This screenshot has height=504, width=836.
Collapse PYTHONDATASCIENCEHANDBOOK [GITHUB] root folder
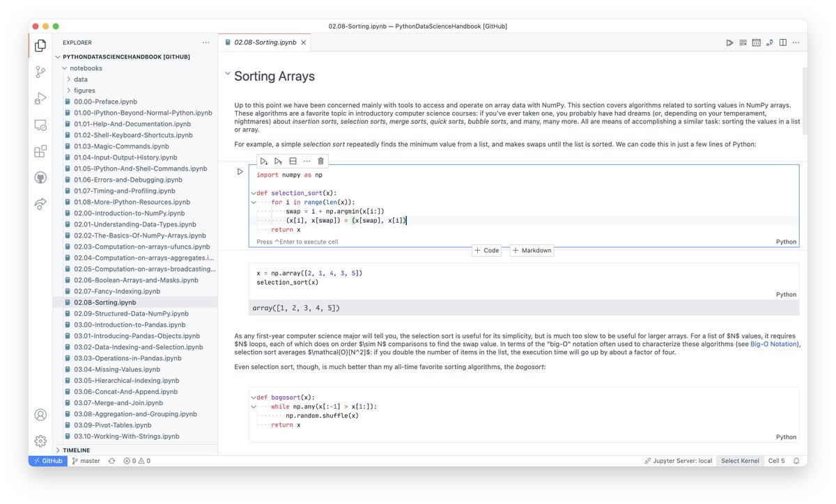[58, 57]
